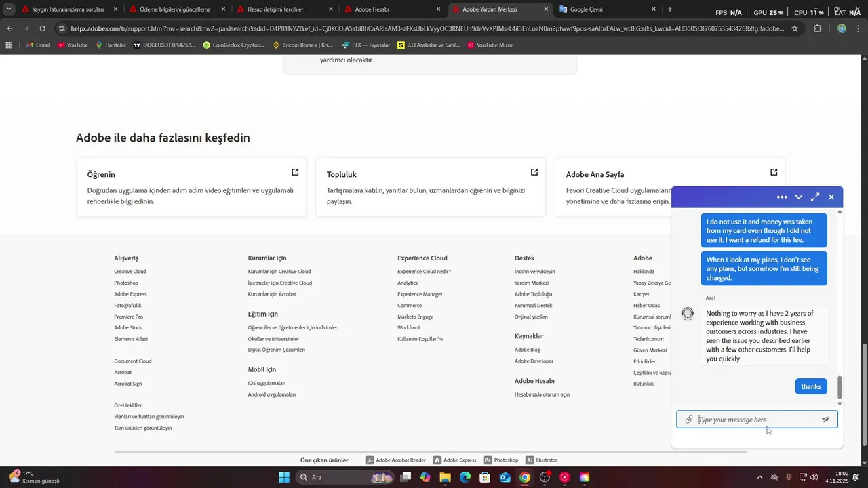Click the chat scrollbar thumb
The height and width of the screenshot is (488, 868).
(840, 388)
